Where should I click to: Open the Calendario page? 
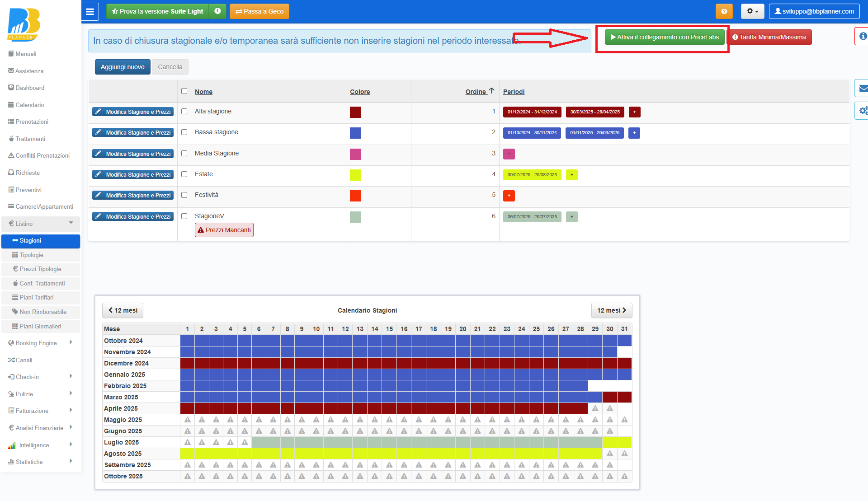coord(26,105)
